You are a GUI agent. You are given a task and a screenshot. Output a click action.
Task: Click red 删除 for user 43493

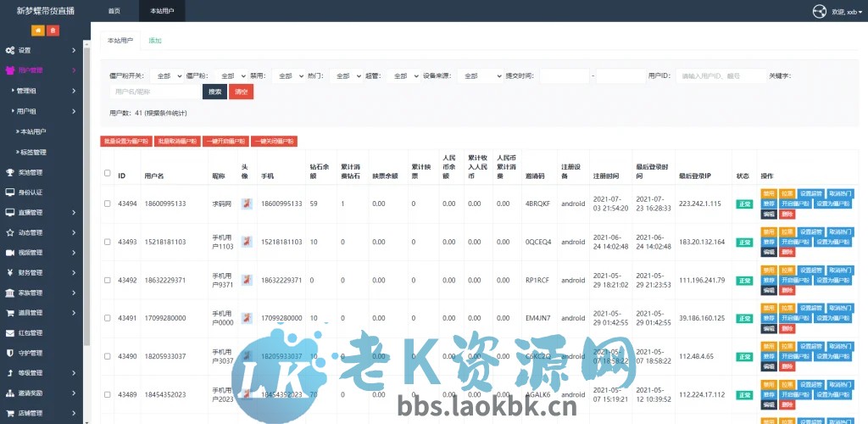[x=787, y=252]
